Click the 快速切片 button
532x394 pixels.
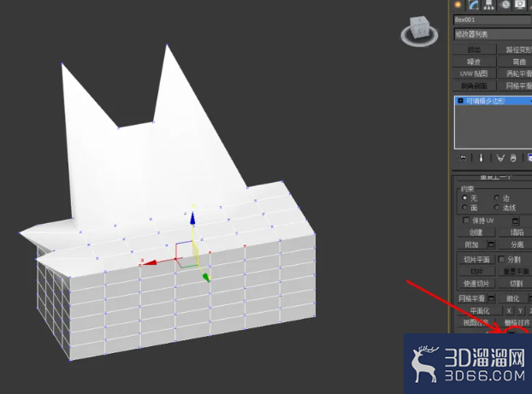(x=476, y=284)
